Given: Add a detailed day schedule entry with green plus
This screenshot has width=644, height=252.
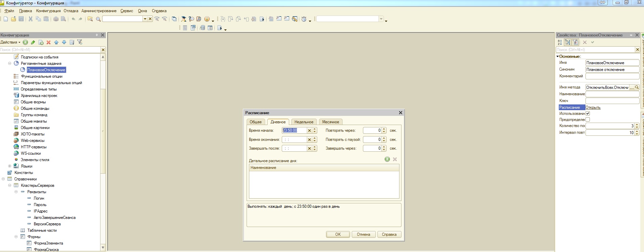Looking at the screenshot, I should tap(387, 159).
